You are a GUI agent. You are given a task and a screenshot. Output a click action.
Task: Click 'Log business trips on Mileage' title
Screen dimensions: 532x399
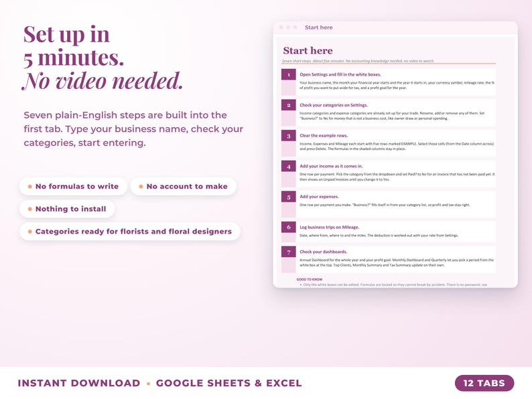pyautogui.click(x=330, y=227)
